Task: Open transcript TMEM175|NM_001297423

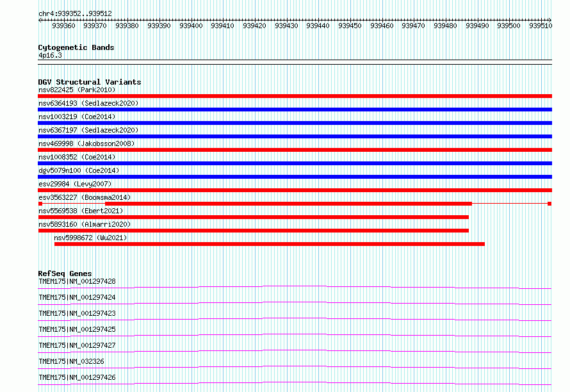Action: 77,313
